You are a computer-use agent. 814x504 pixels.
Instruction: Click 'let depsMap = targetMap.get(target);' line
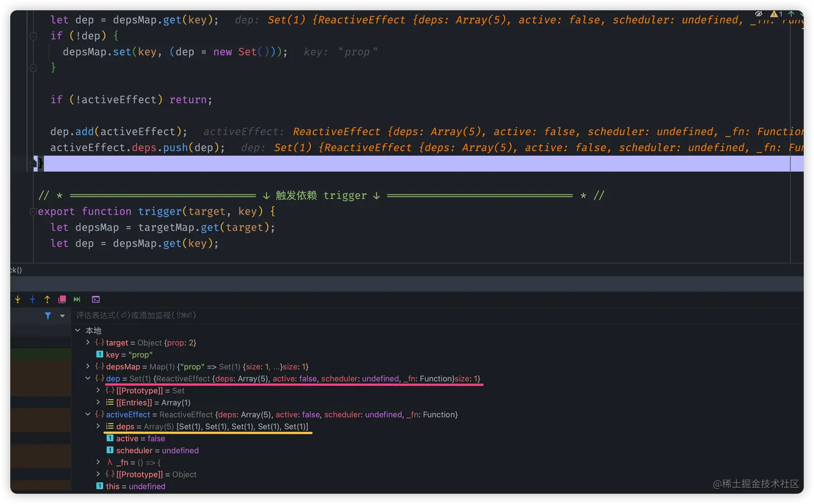(162, 228)
